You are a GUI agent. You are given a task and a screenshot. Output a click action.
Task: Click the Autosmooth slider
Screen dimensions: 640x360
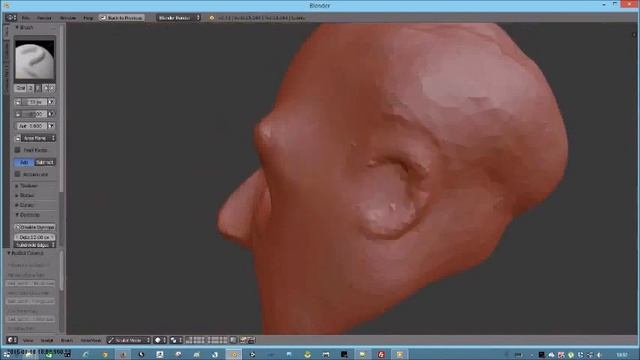tap(31, 126)
